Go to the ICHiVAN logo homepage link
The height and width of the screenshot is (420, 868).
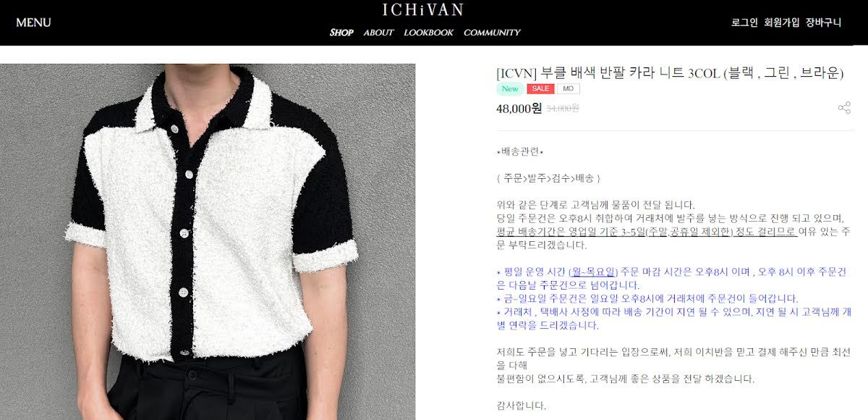(423, 10)
